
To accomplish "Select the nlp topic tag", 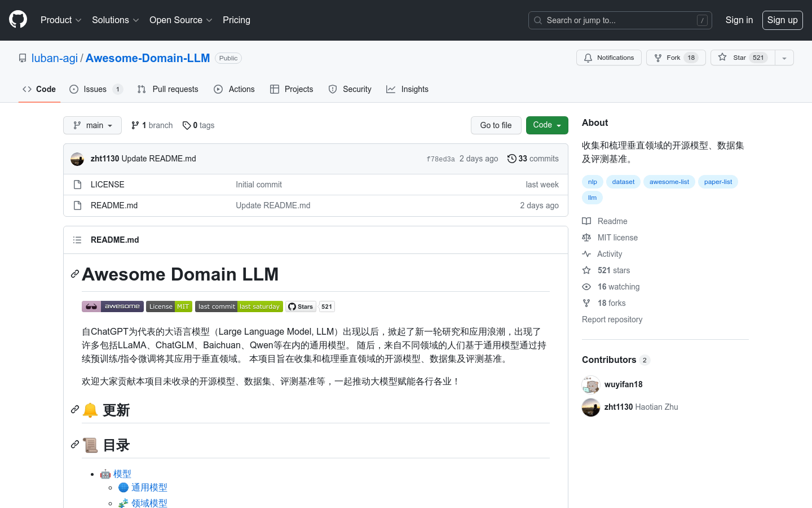I will 593,182.
